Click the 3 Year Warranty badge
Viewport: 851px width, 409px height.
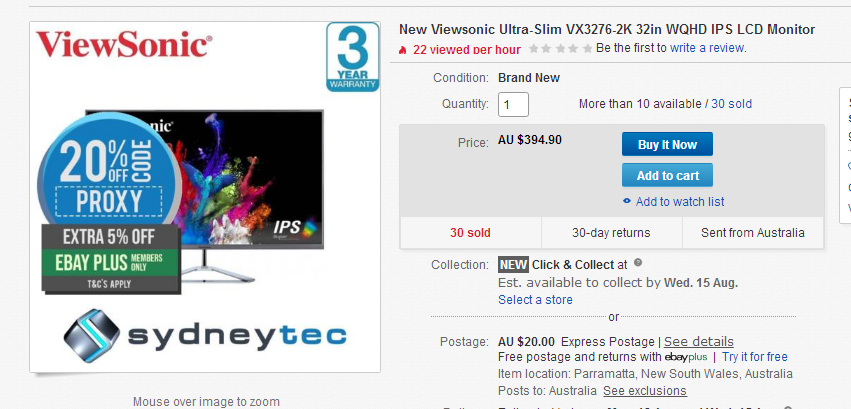352,57
